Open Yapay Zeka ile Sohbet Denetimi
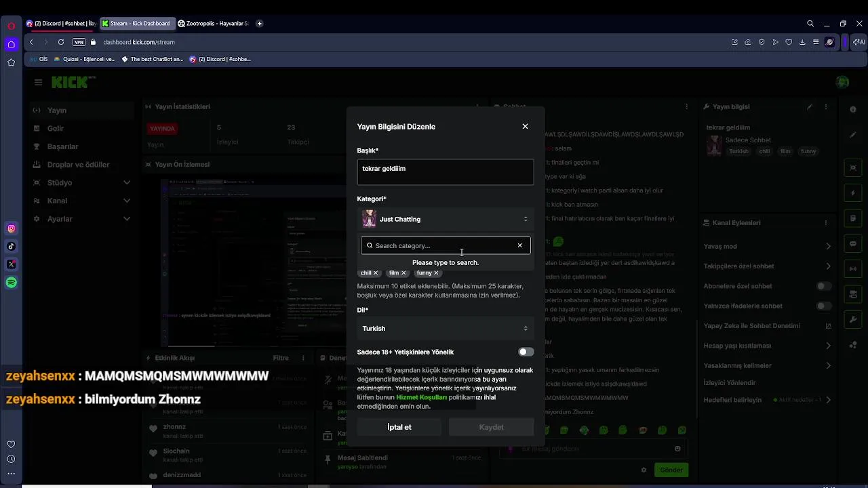 (x=767, y=325)
